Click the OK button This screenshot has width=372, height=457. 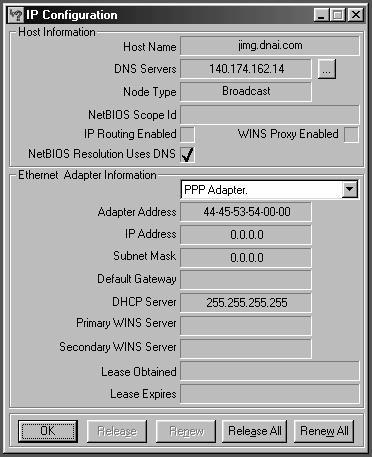[x=48, y=431]
